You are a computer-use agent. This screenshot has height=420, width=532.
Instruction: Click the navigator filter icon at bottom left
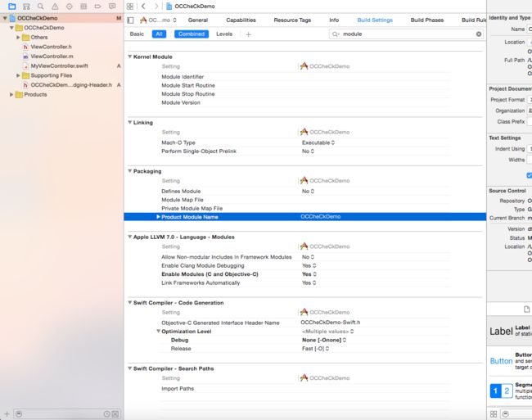(x=19, y=414)
